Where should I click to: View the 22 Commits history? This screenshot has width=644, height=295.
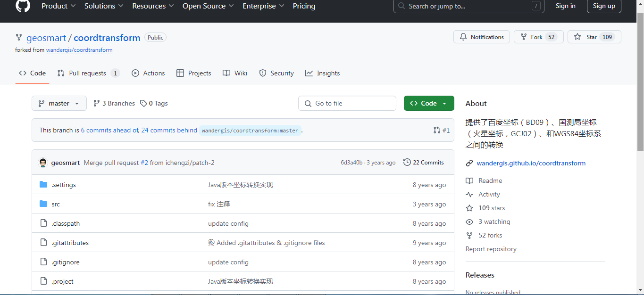click(424, 163)
